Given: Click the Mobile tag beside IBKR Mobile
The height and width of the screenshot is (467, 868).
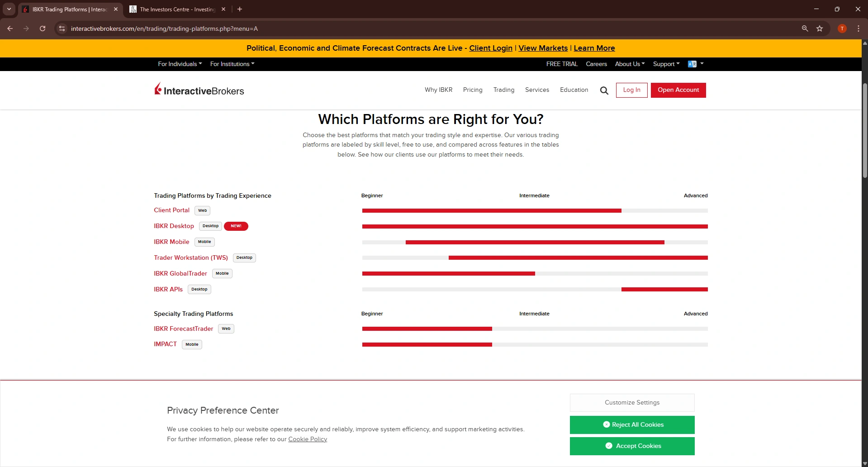Looking at the screenshot, I should 204,242.
